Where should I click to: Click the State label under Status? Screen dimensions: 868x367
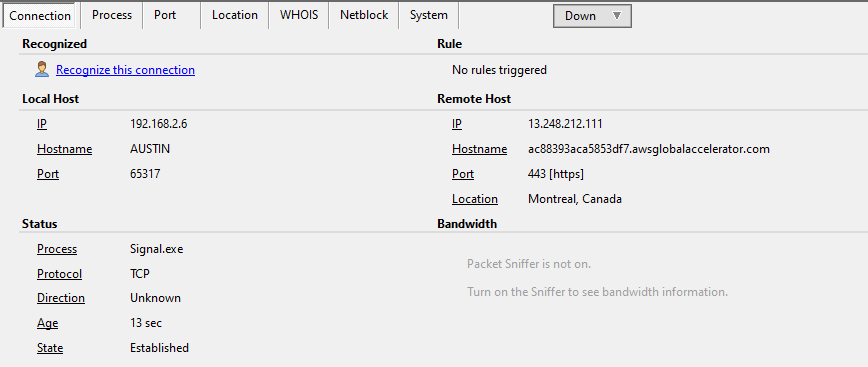(x=50, y=348)
